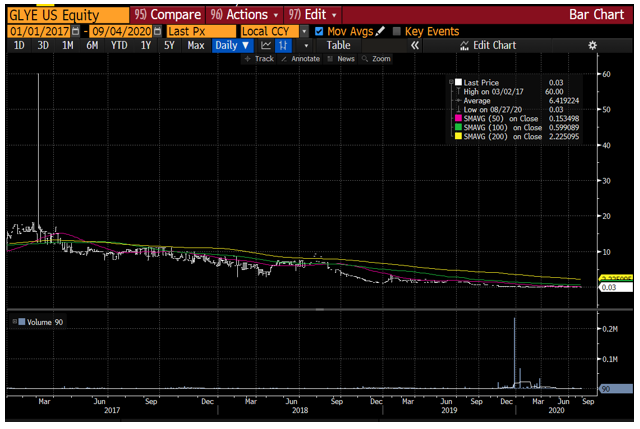This screenshot has height=429, width=640.
Task: Open chart settings gear icon
Action: click(x=592, y=45)
